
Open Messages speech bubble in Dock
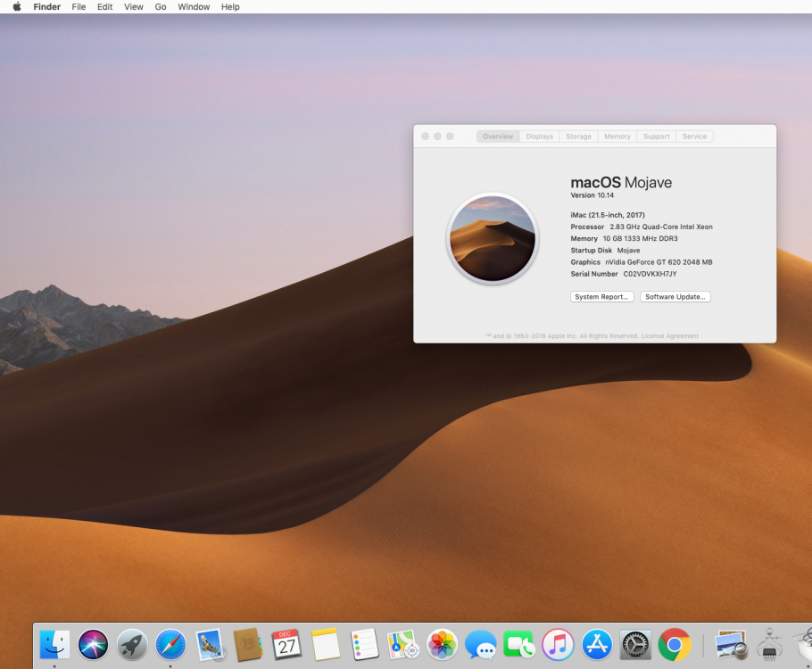(x=481, y=645)
